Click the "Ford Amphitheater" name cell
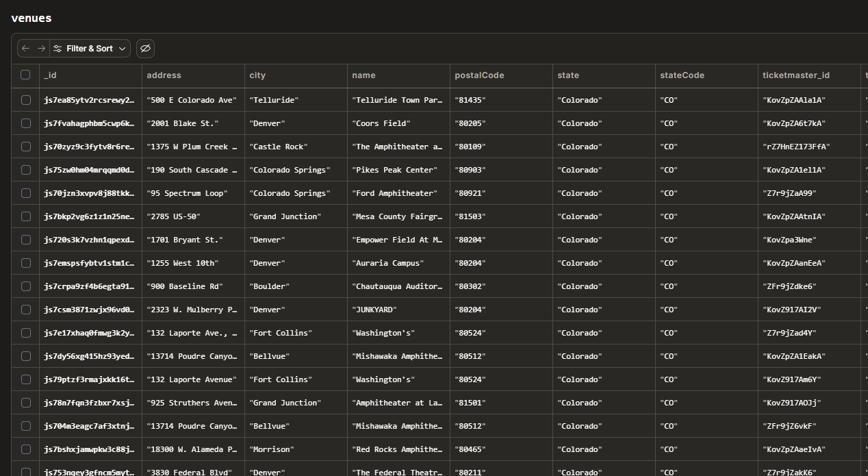 pyautogui.click(x=398, y=193)
